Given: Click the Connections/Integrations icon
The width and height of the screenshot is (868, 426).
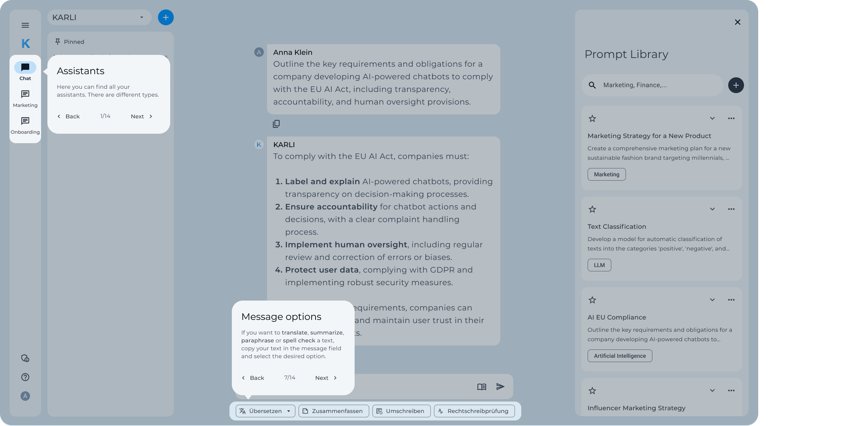Looking at the screenshot, I should [25, 359].
